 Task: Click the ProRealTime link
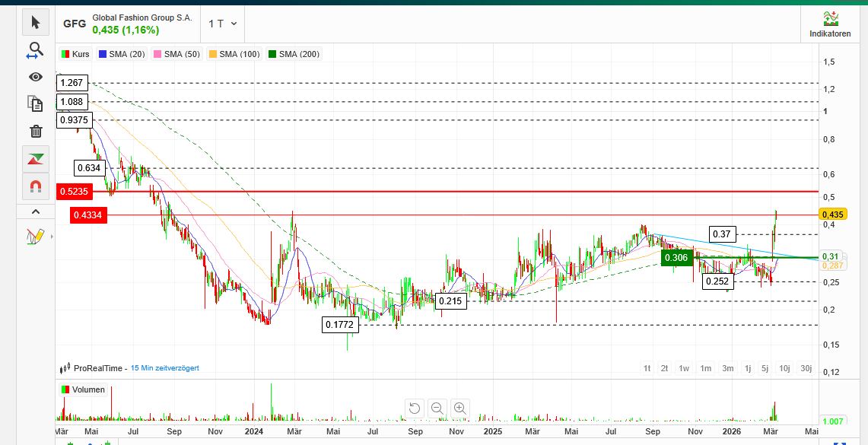pos(97,368)
